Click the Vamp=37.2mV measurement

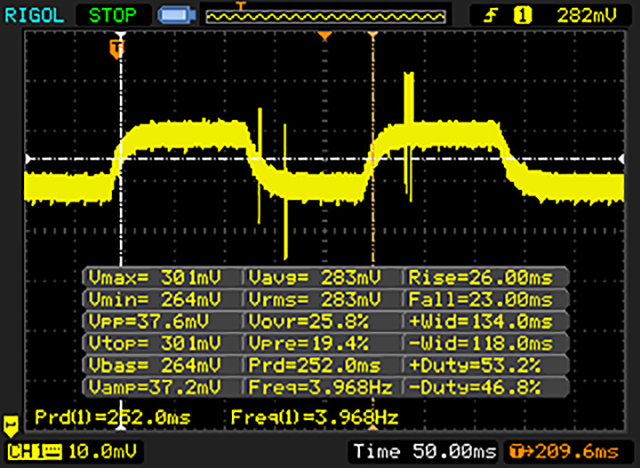pos(155,387)
